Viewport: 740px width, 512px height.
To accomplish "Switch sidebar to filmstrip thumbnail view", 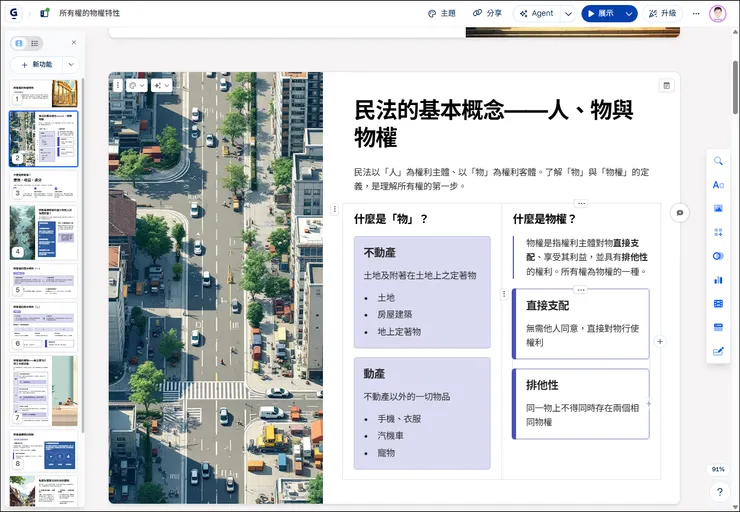I will [x=19, y=43].
